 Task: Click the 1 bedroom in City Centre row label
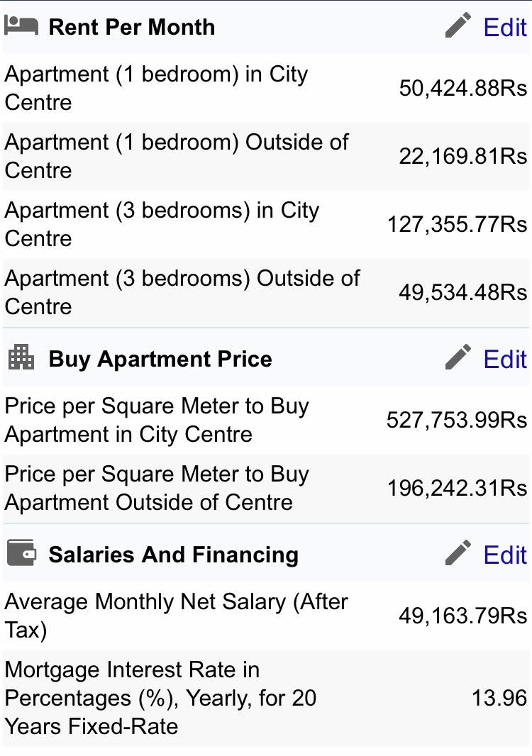click(156, 88)
